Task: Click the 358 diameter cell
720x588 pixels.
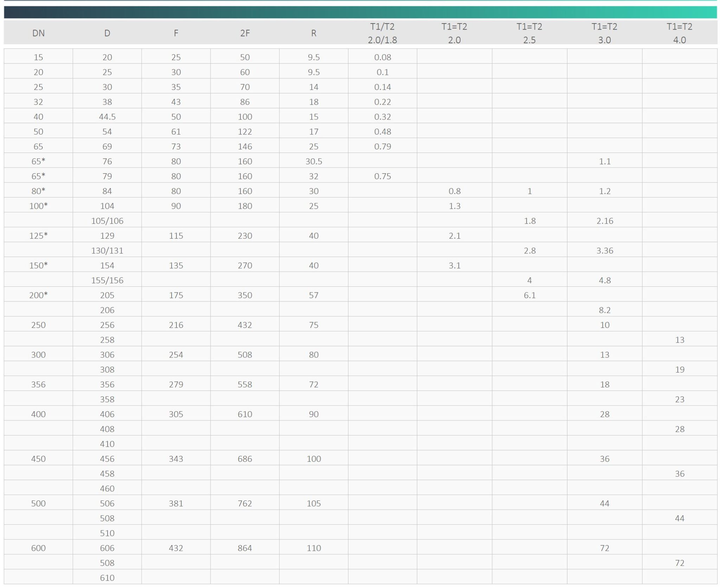Action: (x=107, y=399)
